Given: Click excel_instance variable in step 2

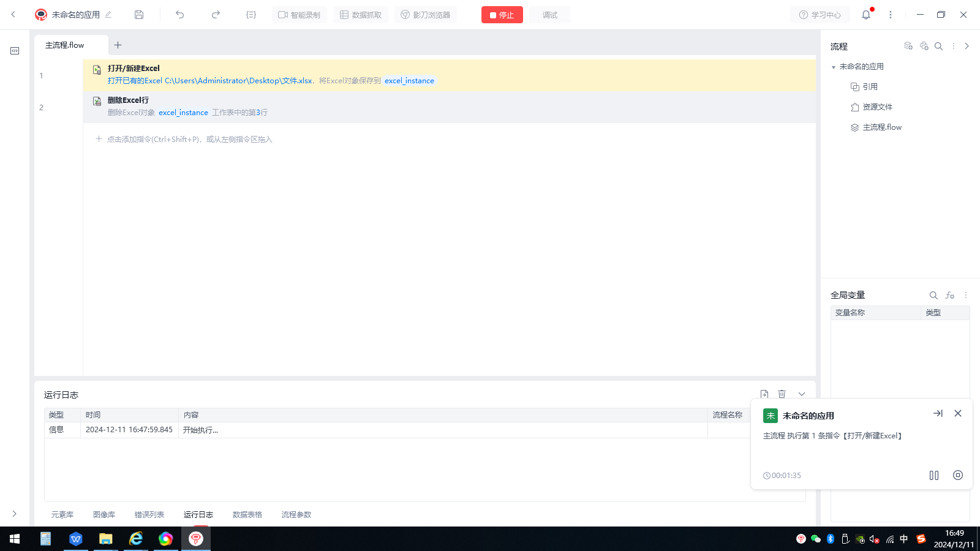Looking at the screenshot, I should tap(183, 113).
